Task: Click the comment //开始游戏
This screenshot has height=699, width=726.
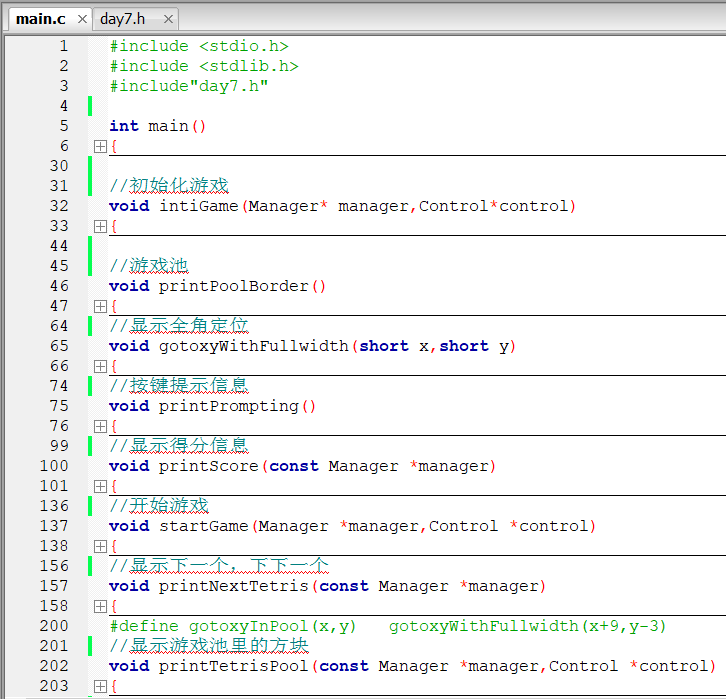Action: [x=159, y=505]
